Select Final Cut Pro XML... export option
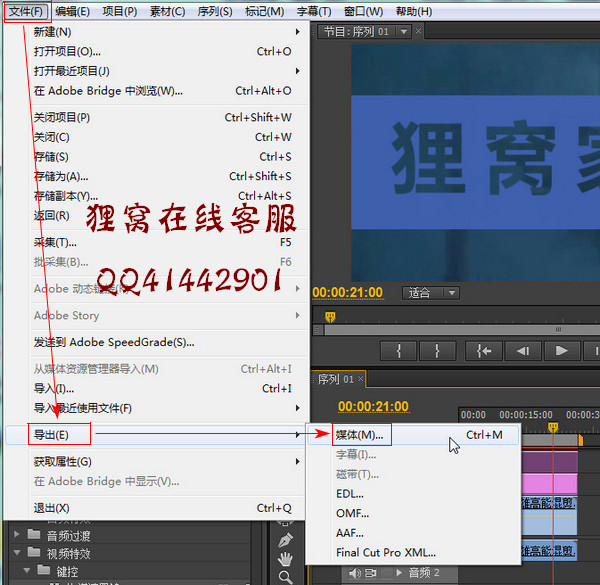Screen dimensions: 600x585 click(x=413, y=552)
